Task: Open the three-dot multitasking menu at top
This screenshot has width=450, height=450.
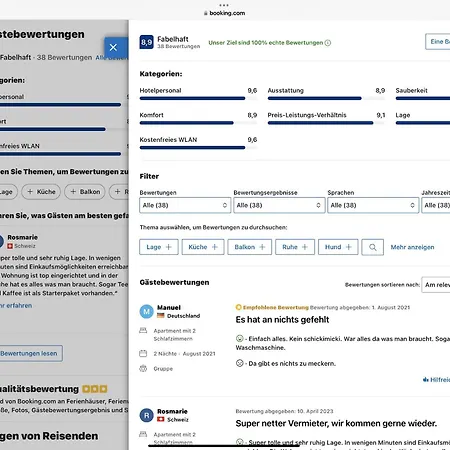Action: [x=224, y=5]
